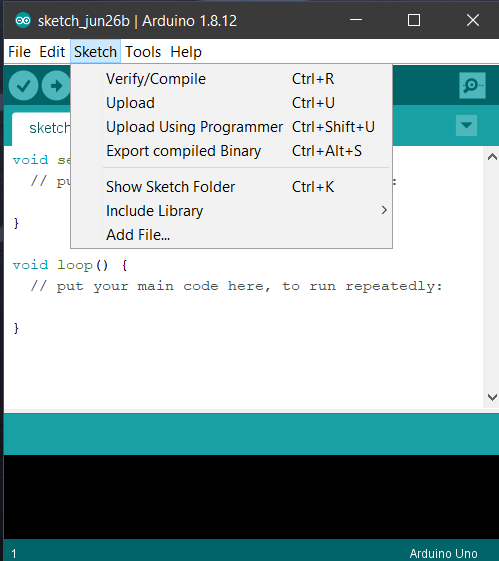Choose Add File... menu entry
499x561 pixels.
tap(231, 235)
